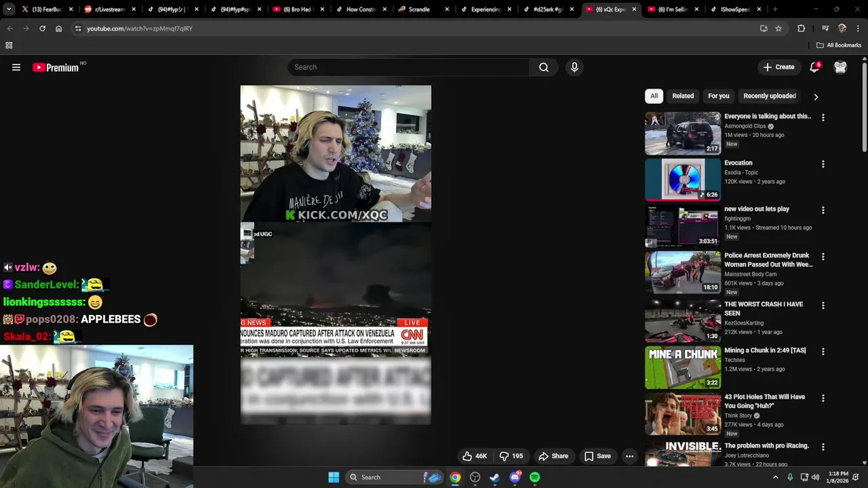
Task: Click the YouTube search input field
Action: click(409, 67)
